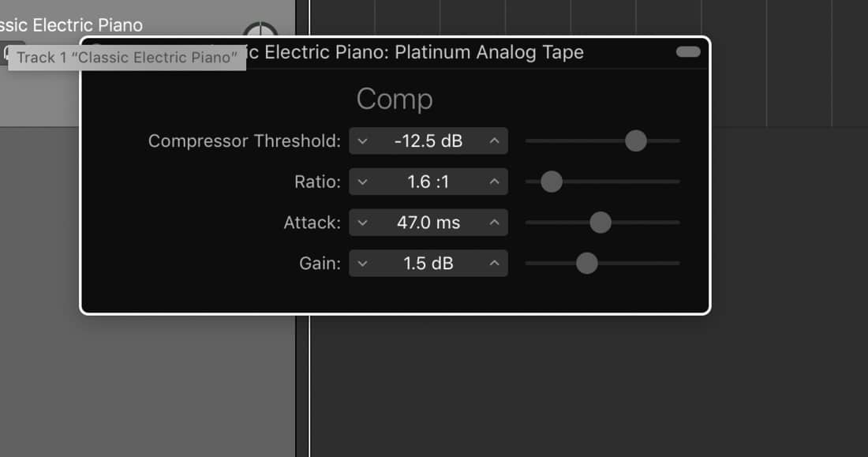Decrease Gain using the down chevron
The image size is (868, 457).
tap(363, 263)
